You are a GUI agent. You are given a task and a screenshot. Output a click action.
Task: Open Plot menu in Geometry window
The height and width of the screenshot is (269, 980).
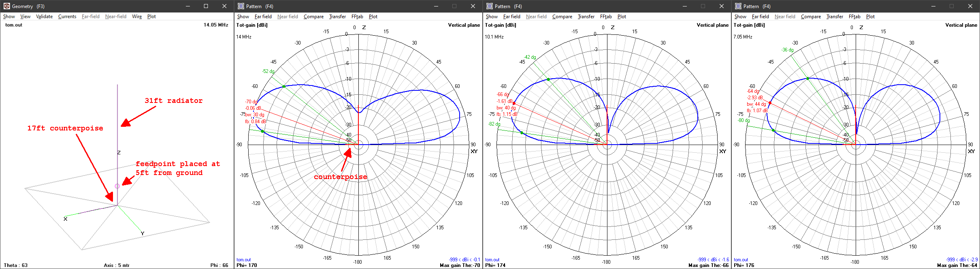151,17
